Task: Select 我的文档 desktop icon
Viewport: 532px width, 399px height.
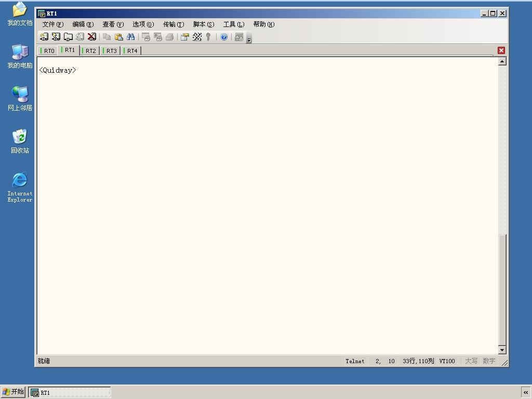Action: point(20,14)
